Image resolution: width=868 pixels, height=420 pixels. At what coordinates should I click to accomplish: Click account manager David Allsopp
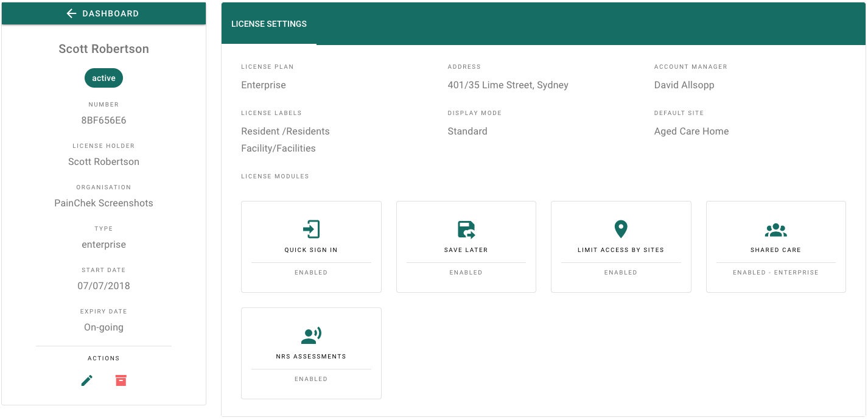coord(684,85)
